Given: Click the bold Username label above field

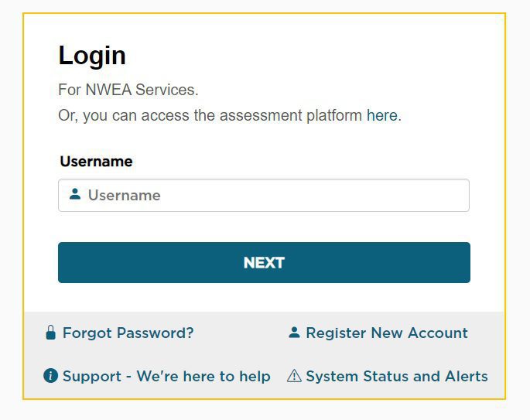Looking at the screenshot, I should point(96,162).
